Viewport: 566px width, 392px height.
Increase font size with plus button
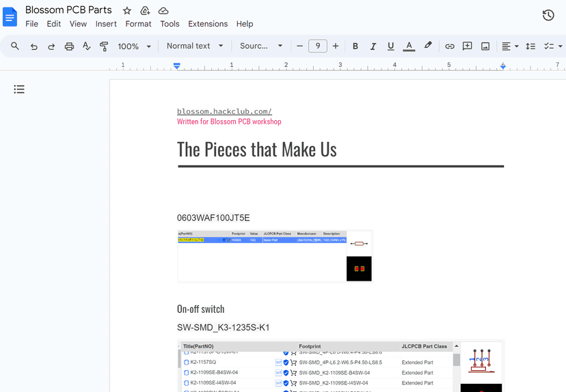[336, 46]
